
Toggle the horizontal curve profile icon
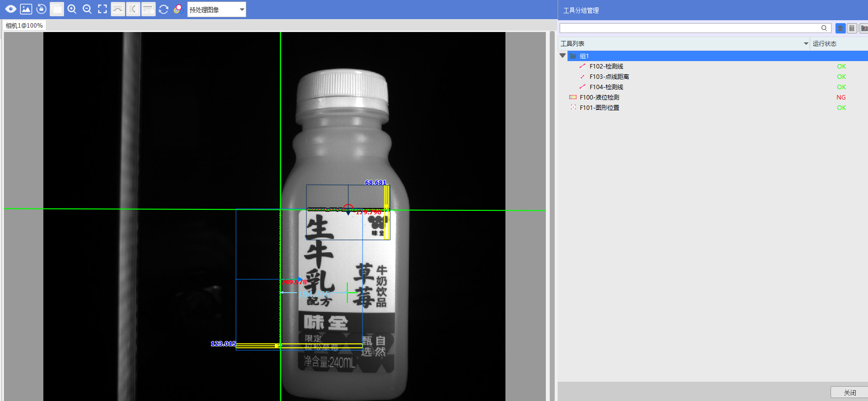[118, 9]
